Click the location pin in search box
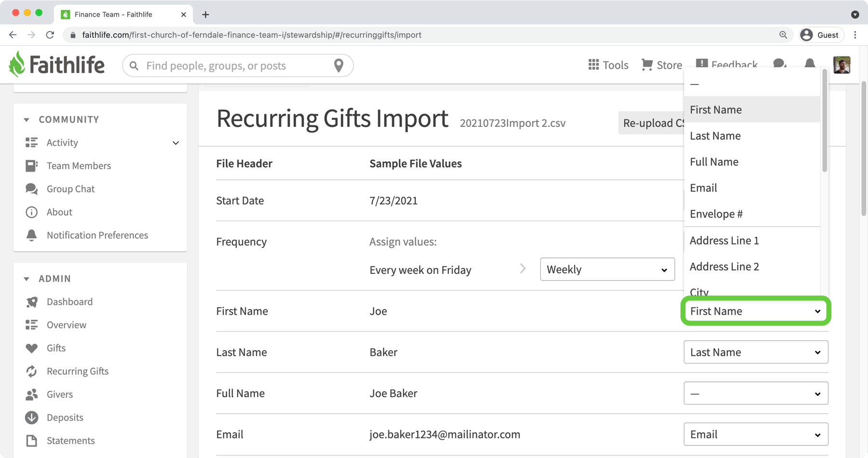This screenshot has height=458, width=868. tap(339, 66)
